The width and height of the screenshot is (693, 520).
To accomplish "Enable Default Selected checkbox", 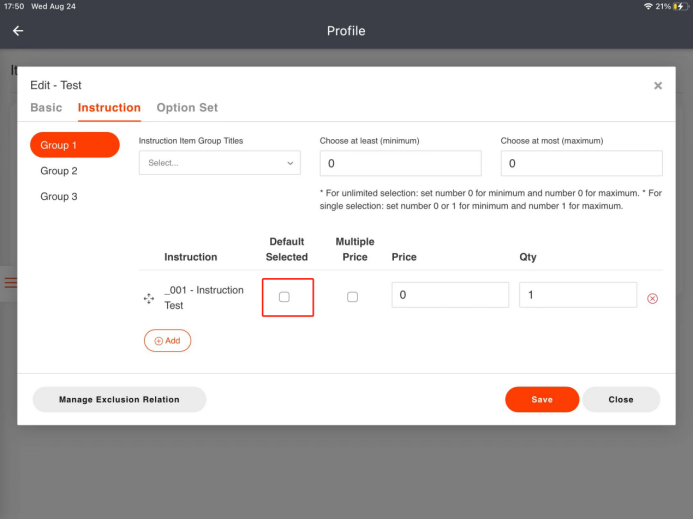I will pos(284,297).
